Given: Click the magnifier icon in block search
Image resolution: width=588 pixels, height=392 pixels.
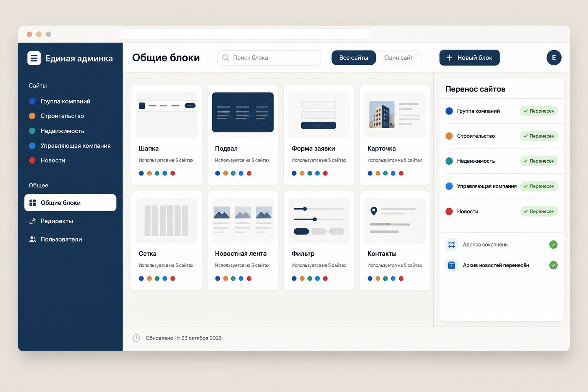Looking at the screenshot, I should 225,57.
